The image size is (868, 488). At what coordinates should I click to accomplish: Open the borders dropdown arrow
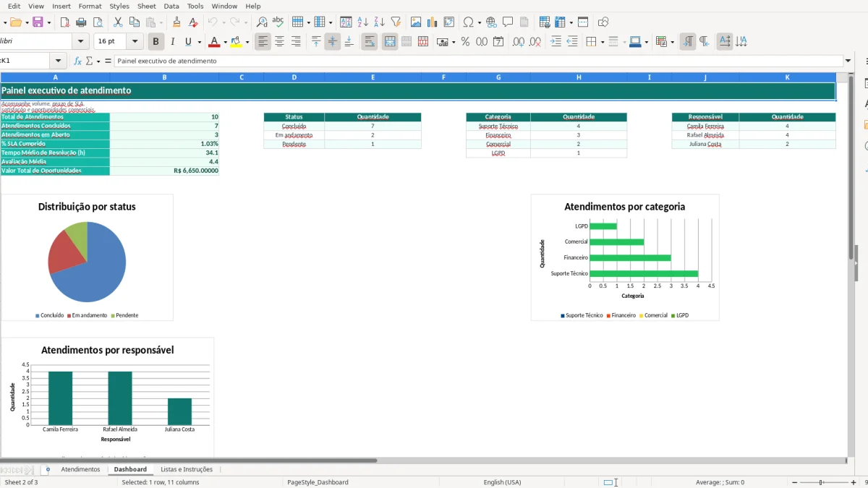point(602,42)
